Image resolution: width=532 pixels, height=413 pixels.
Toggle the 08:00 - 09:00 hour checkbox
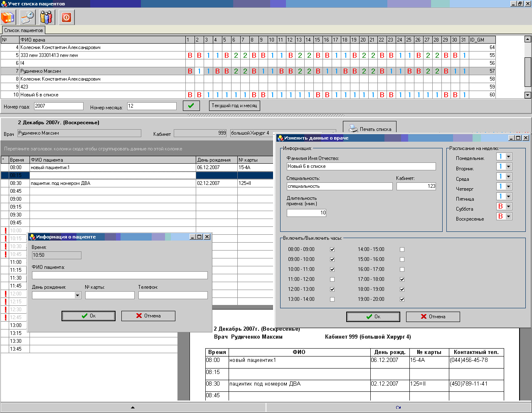(332, 250)
